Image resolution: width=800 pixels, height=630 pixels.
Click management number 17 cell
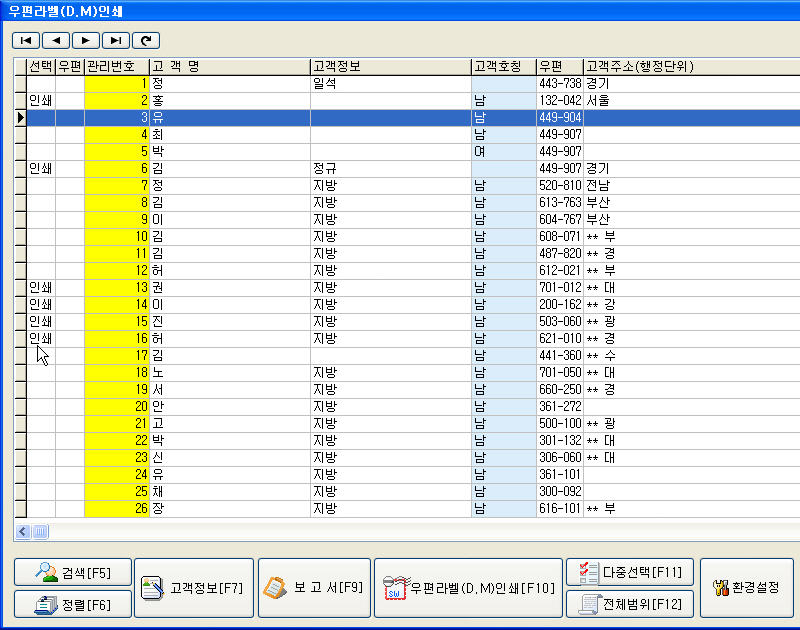[x=117, y=356]
